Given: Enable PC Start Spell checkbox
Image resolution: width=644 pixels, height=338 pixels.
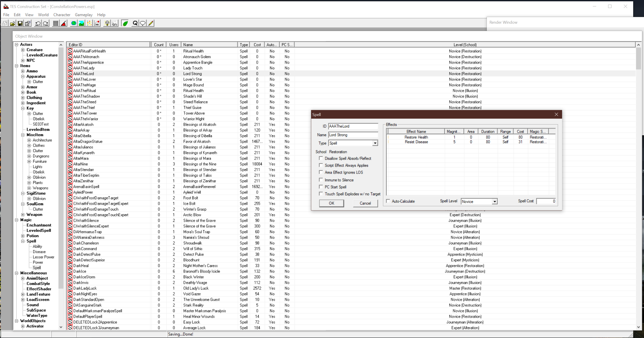Looking at the screenshot, I should click(321, 187).
